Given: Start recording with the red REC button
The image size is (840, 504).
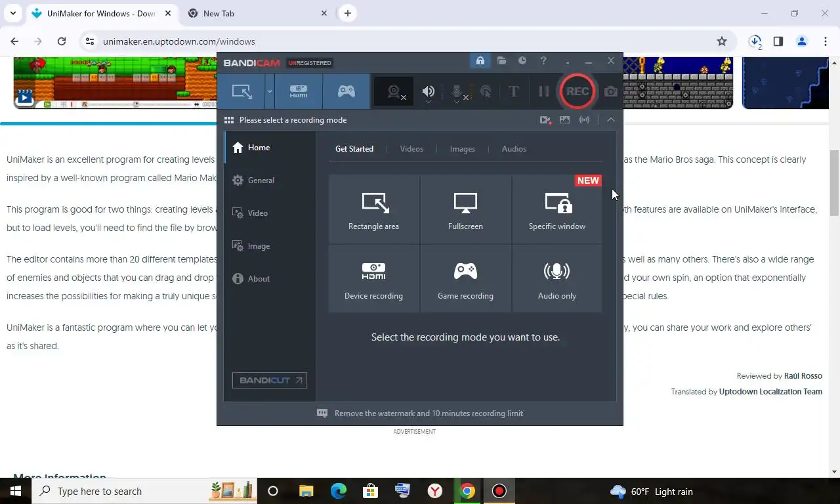Looking at the screenshot, I should 577,91.
